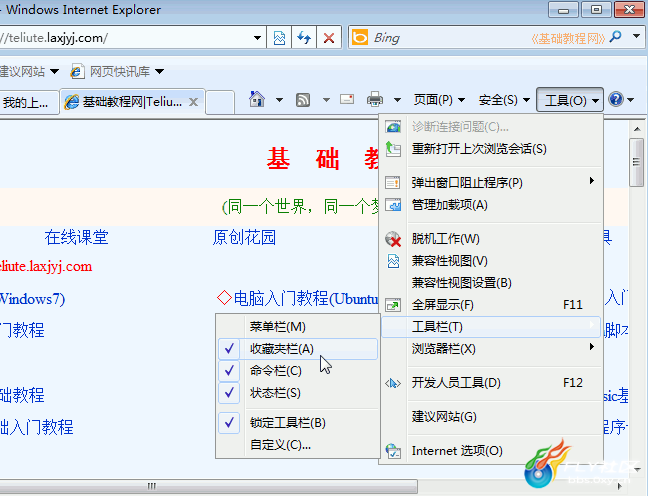Switch to 基础教程网|Teliu... tab

pos(132,102)
